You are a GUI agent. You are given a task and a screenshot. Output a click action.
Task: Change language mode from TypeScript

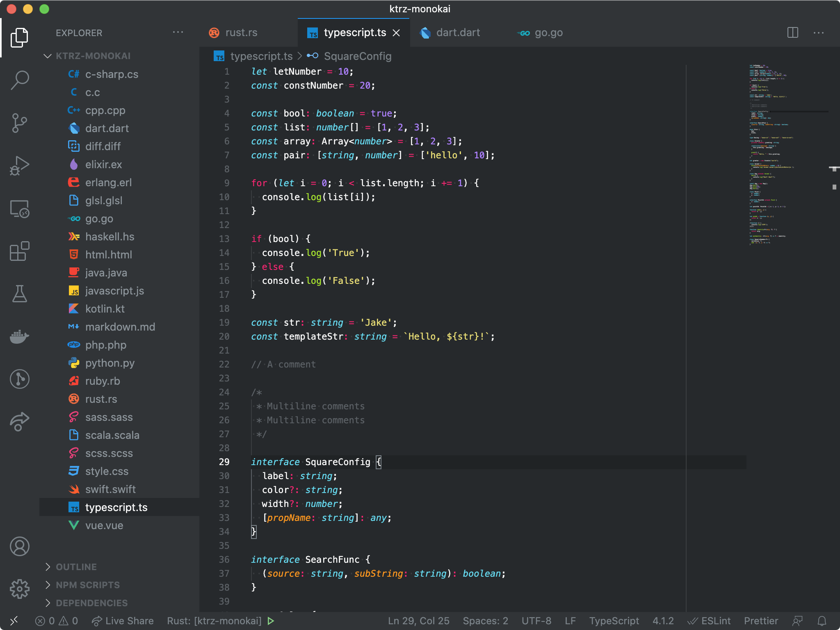click(614, 621)
